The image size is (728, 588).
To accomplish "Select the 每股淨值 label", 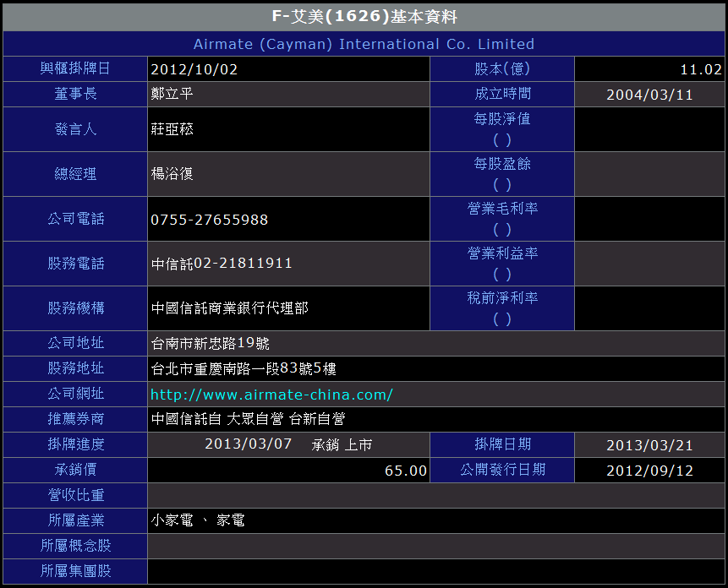I will [x=502, y=119].
